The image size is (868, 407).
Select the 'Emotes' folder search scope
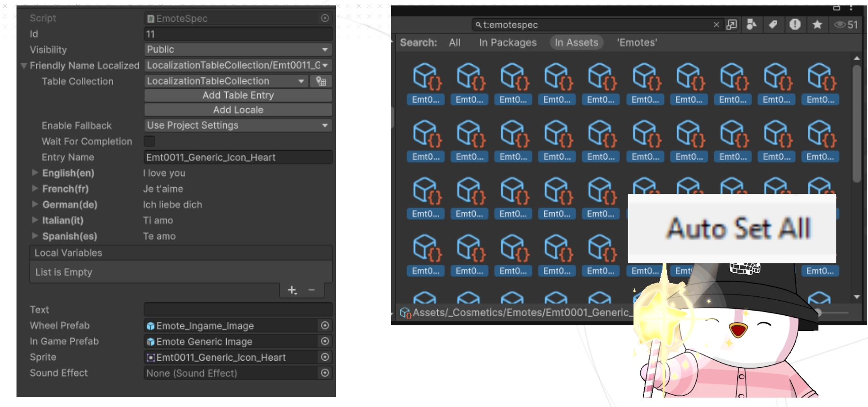tap(637, 43)
